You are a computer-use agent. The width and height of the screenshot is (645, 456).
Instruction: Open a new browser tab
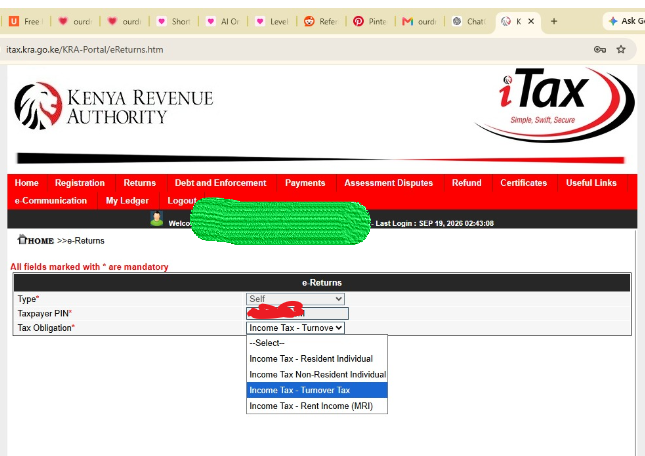pos(554,21)
